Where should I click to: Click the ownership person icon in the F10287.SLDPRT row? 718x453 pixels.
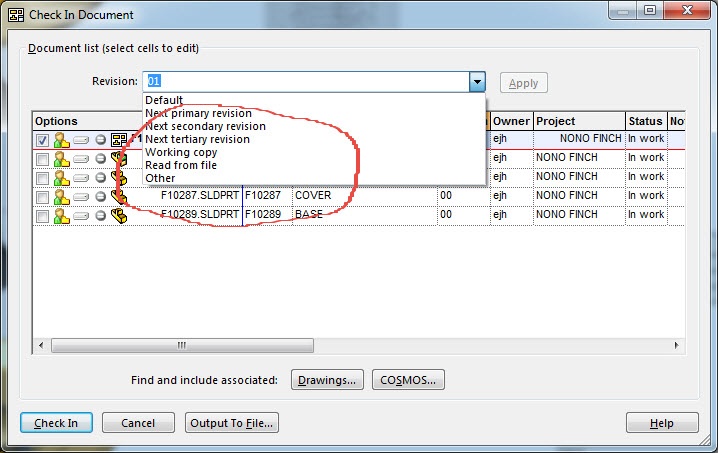tap(61, 197)
